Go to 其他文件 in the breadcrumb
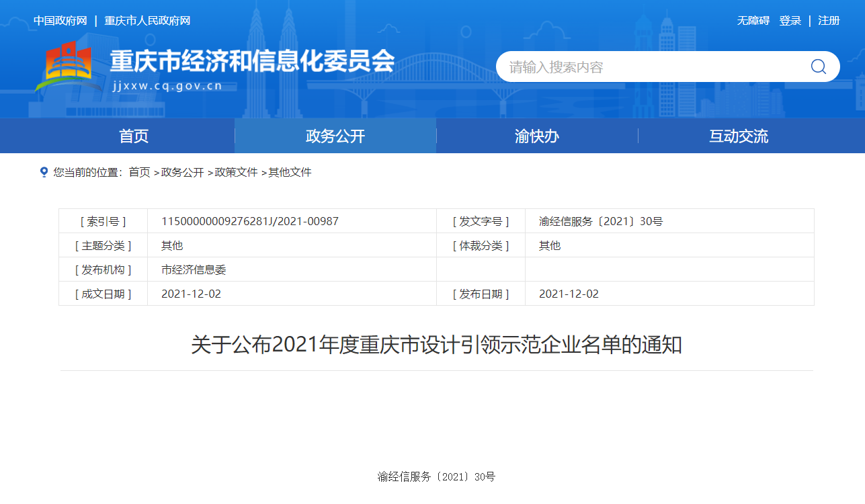This screenshot has height=504, width=865. [290, 173]
